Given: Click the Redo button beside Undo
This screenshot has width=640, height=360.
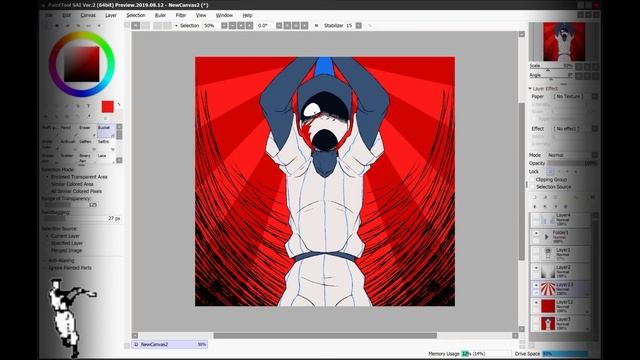Looking at the screenshot, I should (145, 26).
